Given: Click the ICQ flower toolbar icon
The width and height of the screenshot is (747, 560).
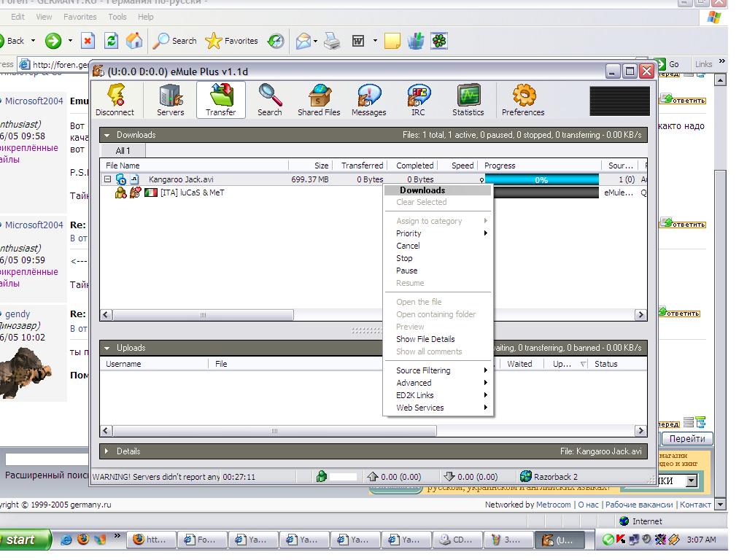Looking at the screenshot, I should tap(438, 41).
